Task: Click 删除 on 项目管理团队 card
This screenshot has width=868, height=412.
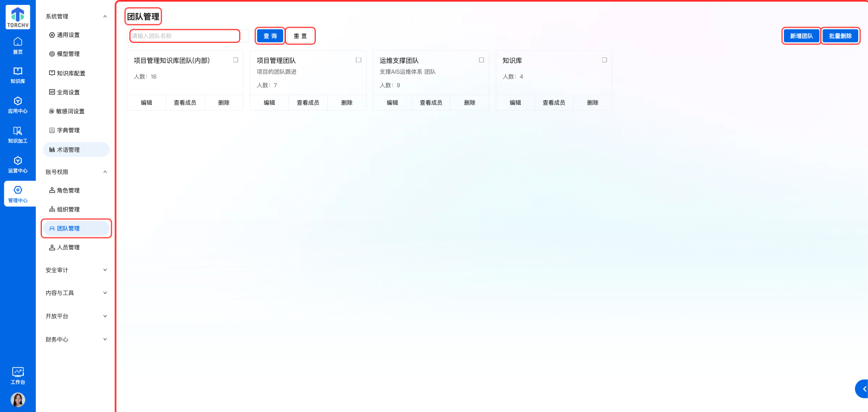Action: (347, 102)
